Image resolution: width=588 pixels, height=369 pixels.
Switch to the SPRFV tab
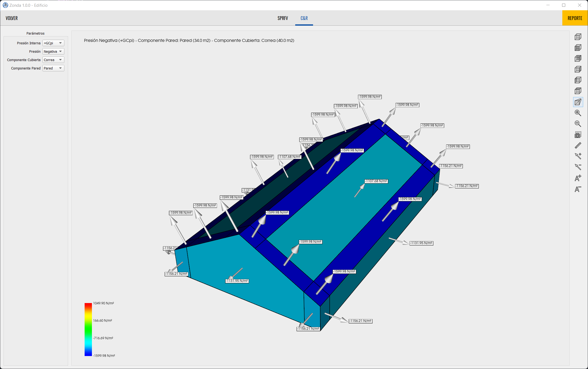(x=283, y=18)
